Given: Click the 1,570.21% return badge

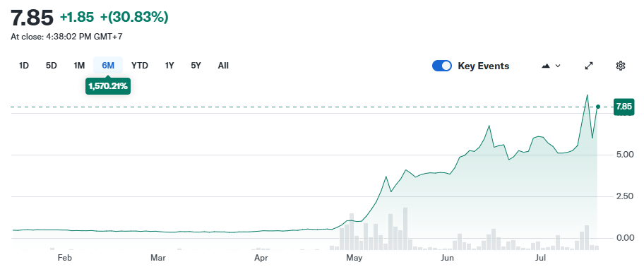Looking at the screenshot, I should (108, 86).
